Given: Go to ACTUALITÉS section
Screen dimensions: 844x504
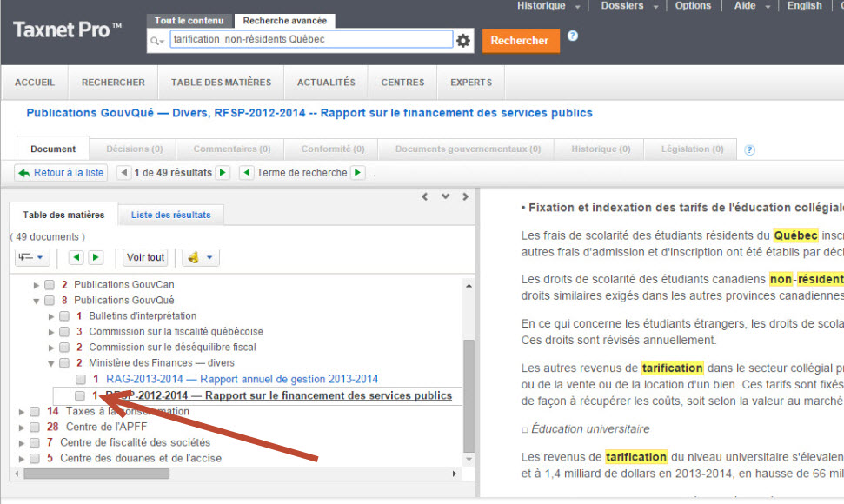Looking at the screenshot, I should tap(326, 83).
